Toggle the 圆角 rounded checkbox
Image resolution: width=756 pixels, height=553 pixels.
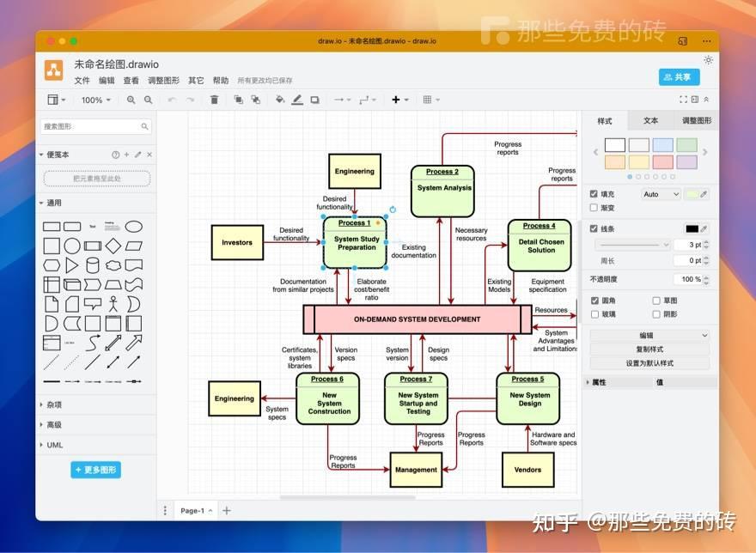coord(594,301)
